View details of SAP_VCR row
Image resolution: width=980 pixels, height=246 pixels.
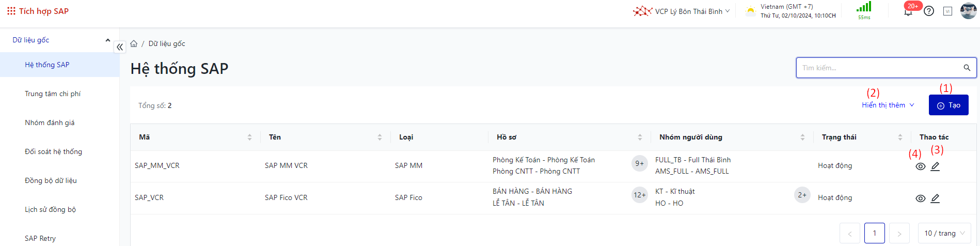click(x=920, y=198)
